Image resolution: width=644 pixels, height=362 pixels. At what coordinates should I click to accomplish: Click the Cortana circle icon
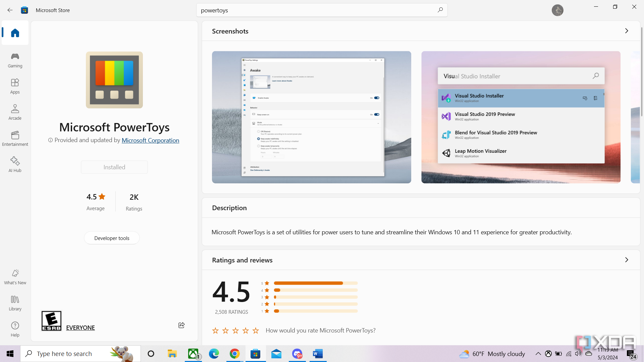(151, 354)
